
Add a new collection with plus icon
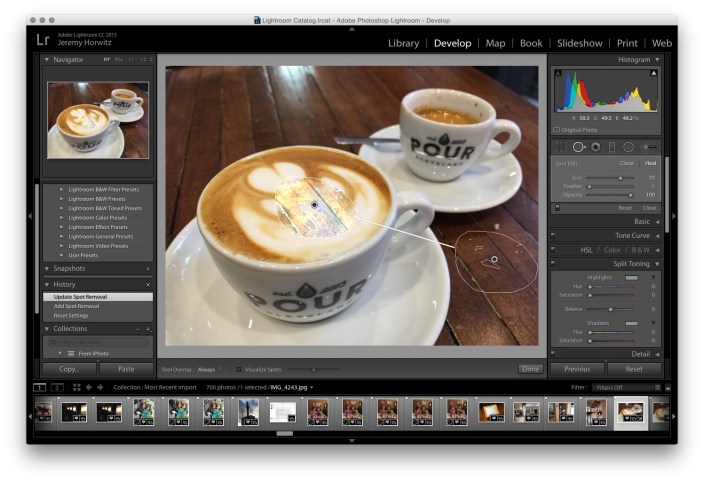pos(148,328)
